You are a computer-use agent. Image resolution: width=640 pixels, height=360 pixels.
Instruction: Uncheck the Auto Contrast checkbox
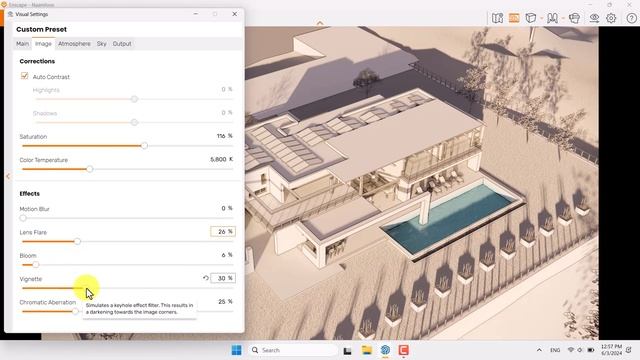click(x=24, y=76)
